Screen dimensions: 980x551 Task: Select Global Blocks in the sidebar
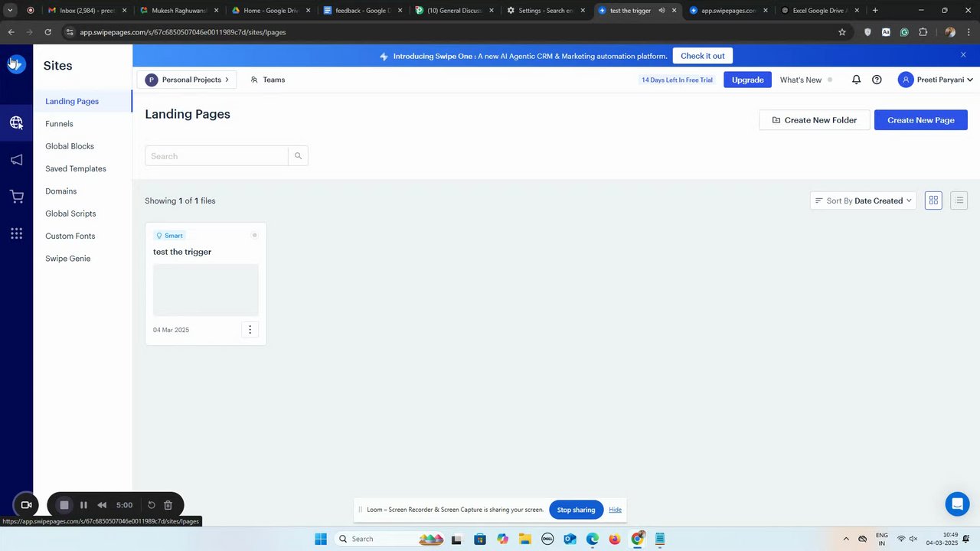[x=70, y=146]
